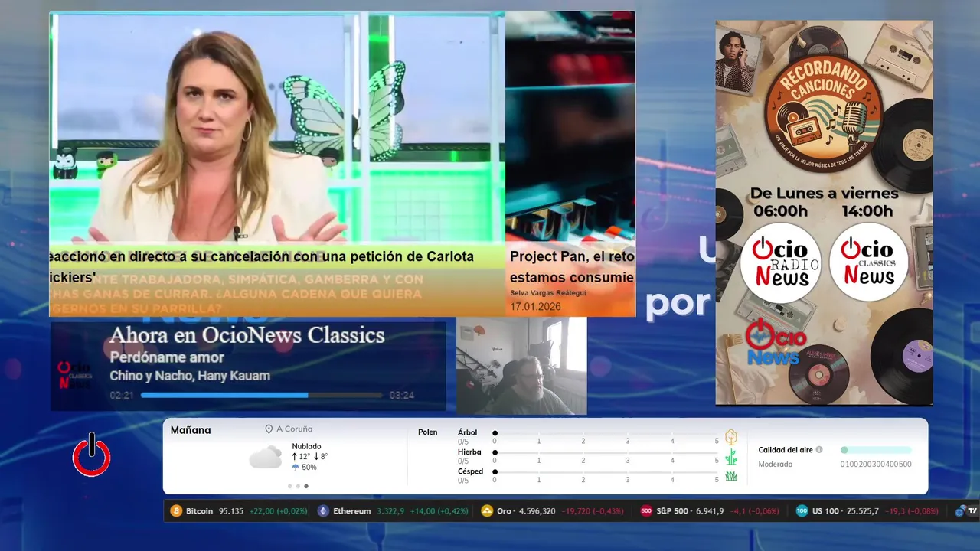
Task: Open the Project Pan news headline
Action: pyautogui.click(x=573, y=266)
